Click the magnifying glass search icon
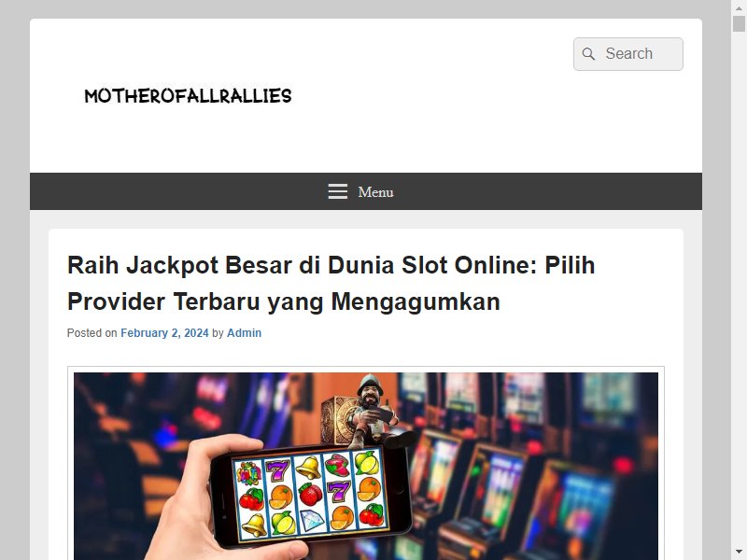747x560 pixels. click(x=588, y=54)
